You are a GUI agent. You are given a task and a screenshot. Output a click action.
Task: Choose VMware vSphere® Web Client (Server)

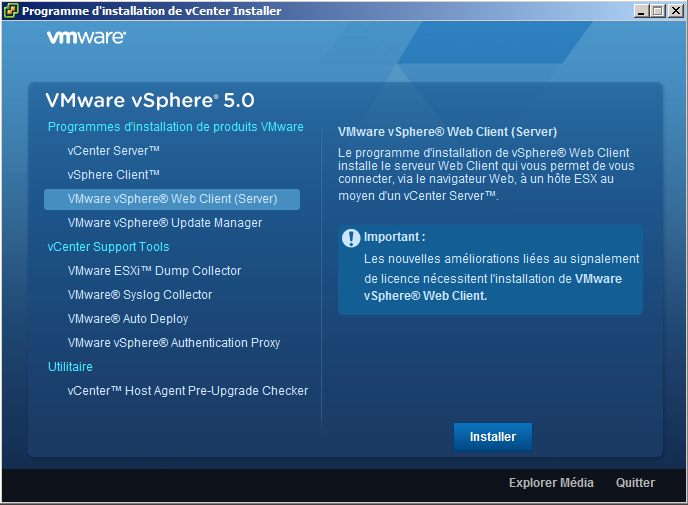[x=172, y=199]
